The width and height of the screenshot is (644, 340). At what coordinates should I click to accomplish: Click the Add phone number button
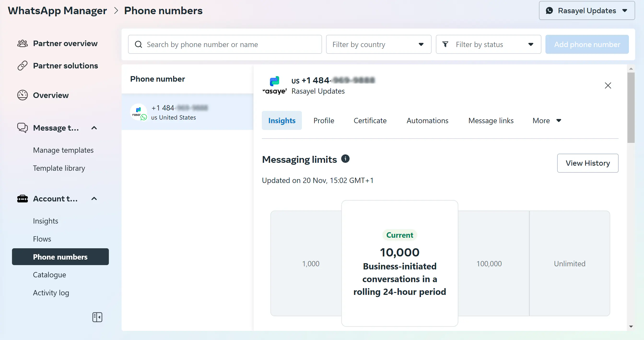coord(587,44)
